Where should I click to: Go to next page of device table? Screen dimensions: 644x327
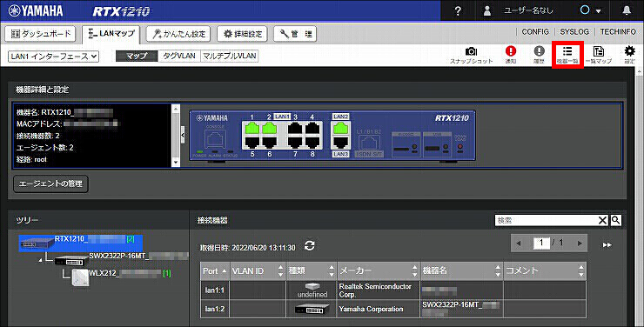580,244
